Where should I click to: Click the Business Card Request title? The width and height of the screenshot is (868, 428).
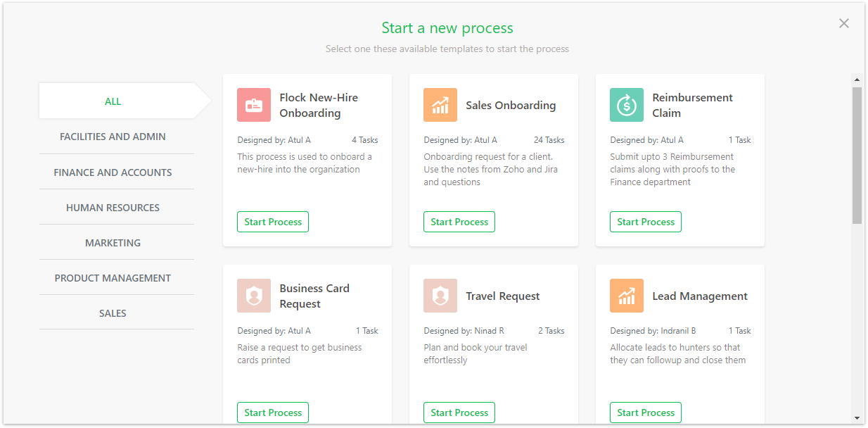tap(314, 296)
